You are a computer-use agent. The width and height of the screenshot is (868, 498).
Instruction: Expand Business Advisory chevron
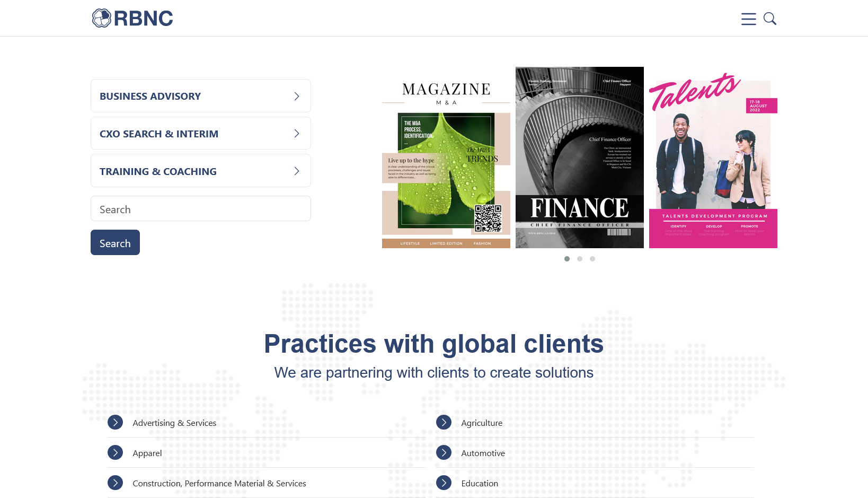[297, 96]
